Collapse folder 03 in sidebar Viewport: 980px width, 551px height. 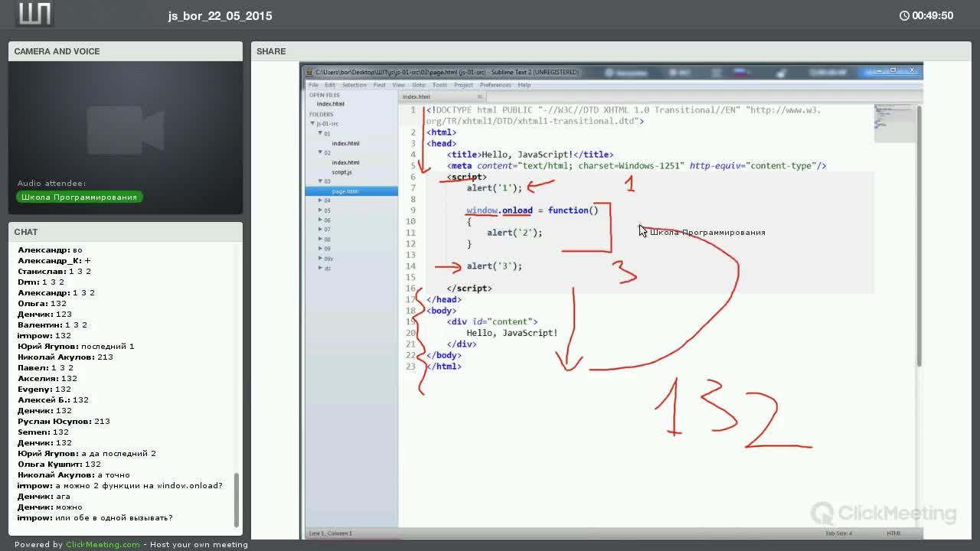(x=320, y=181)
